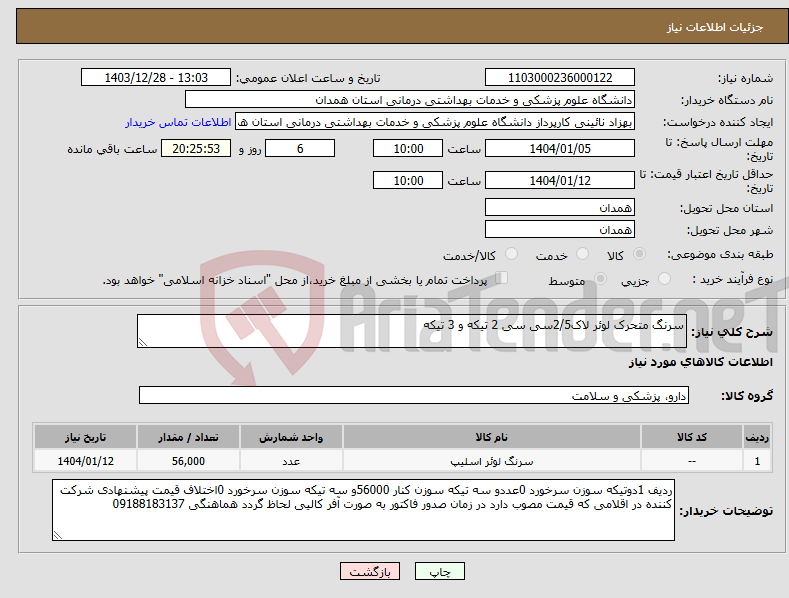Click the general description text area شرح کلی نیاز
This screenshot has width=789, height=598.
click(412, 331)
